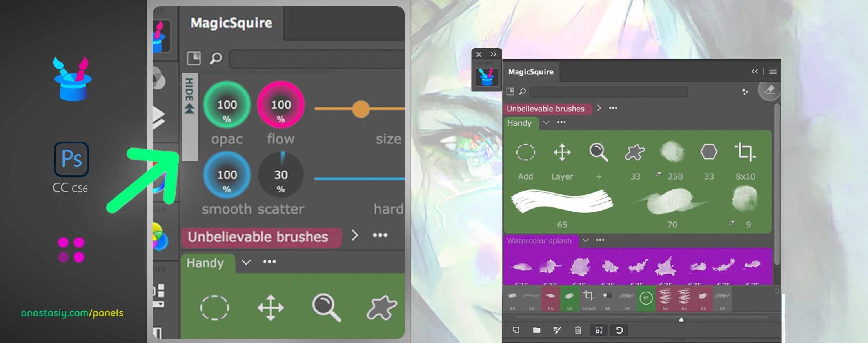Toggle the rotate history button in bottom toolbar
Viewport: 868px width, 343px height.
(x=619, y=330)
